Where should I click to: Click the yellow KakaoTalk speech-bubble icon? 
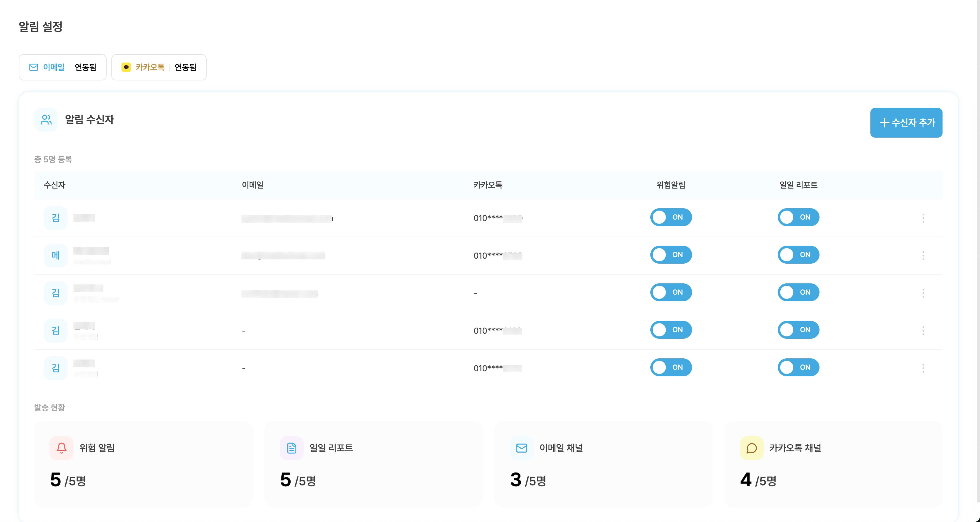point(126,67)
